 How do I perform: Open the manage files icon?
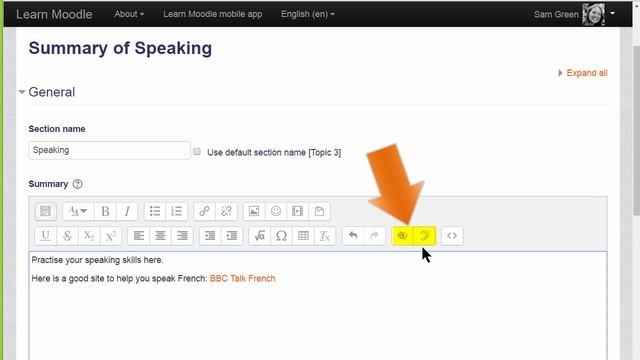click(x=319, y=211)
